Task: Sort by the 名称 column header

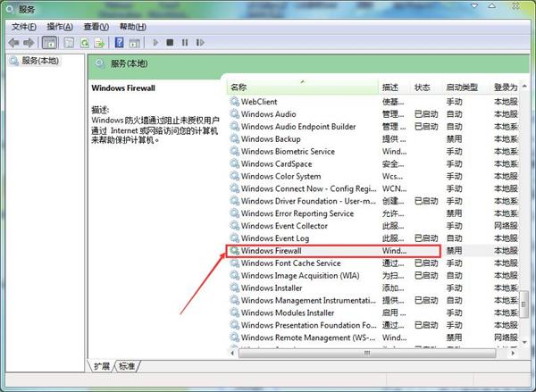Action: (x=303, y=88)
